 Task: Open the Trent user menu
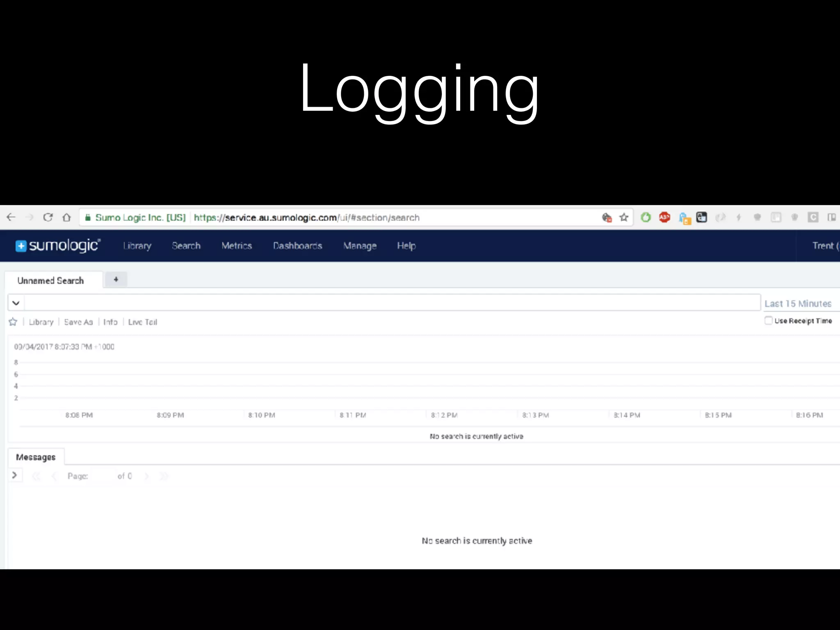click(825, 246)
